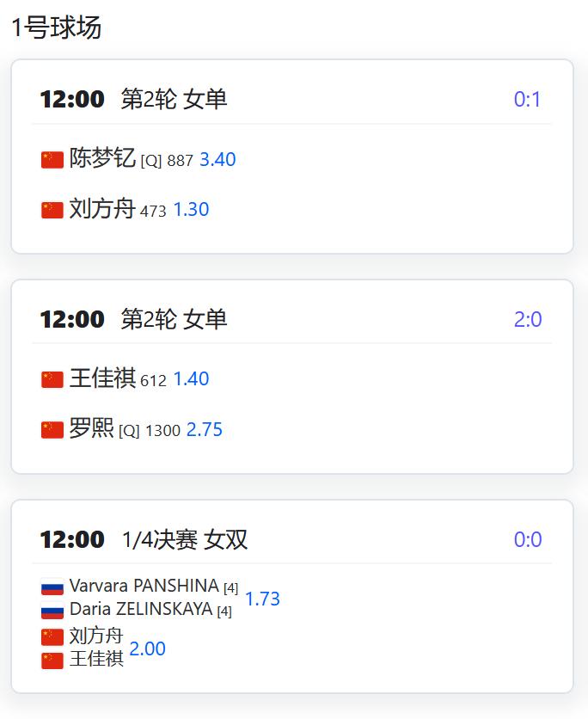Click the 1号球场 court heading
Screen dimensions: 588x719
(57, 28)
